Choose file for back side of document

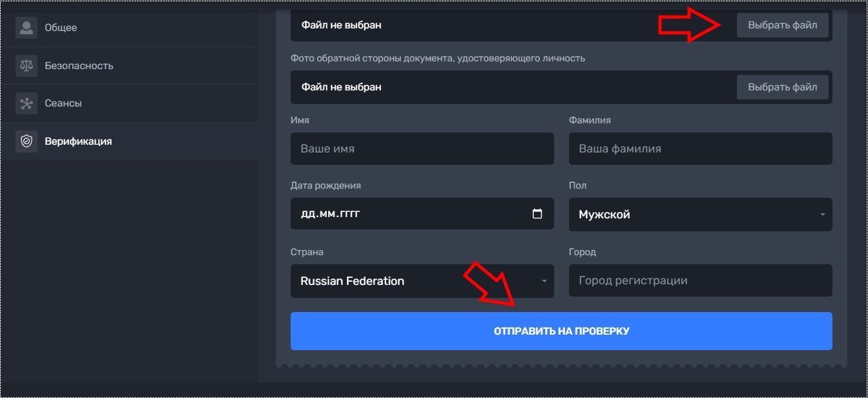point(782,87)
